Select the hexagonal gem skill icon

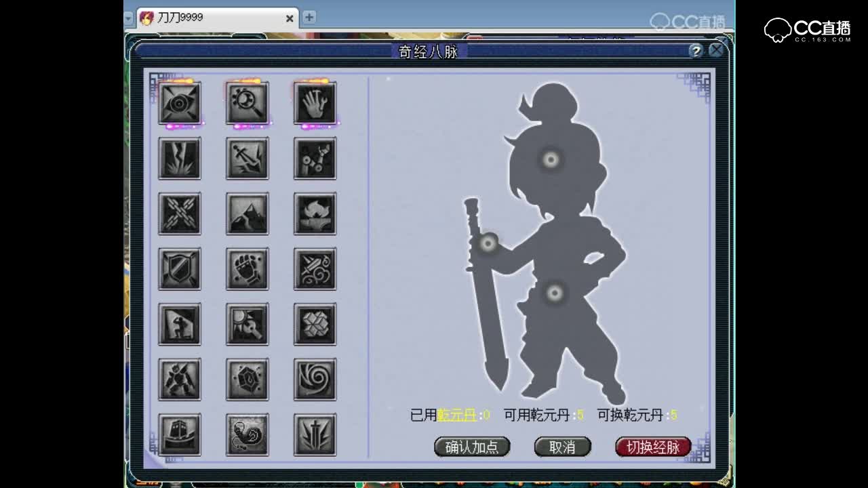[248, 380]
